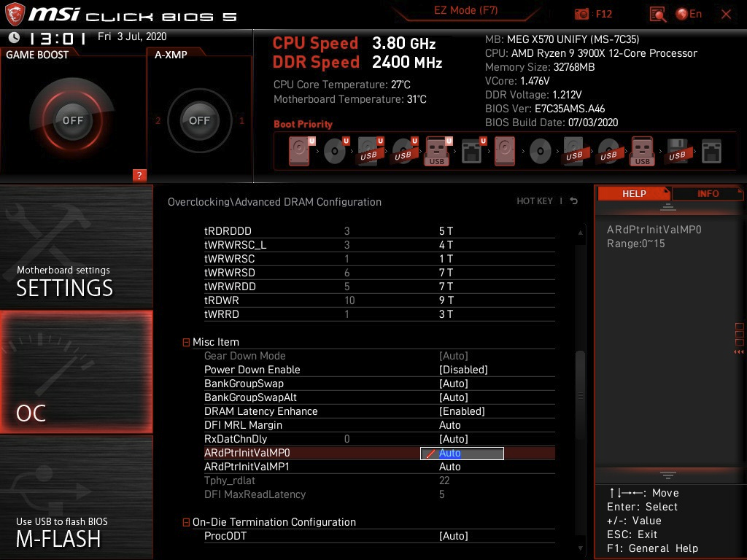Select the non-UEFI optical disc boot device
The height and width of the screenshot is (560, 747).
coord(541,151)
